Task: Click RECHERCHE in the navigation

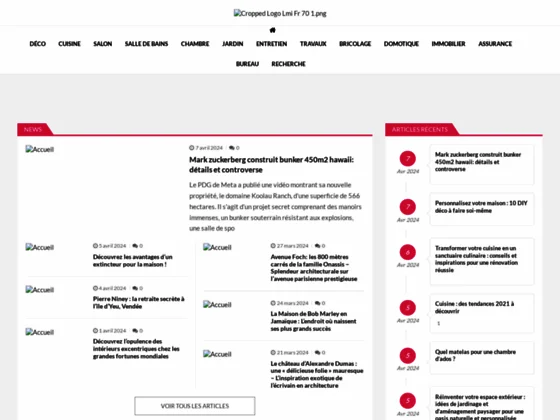Action: [x=288, y=64]
